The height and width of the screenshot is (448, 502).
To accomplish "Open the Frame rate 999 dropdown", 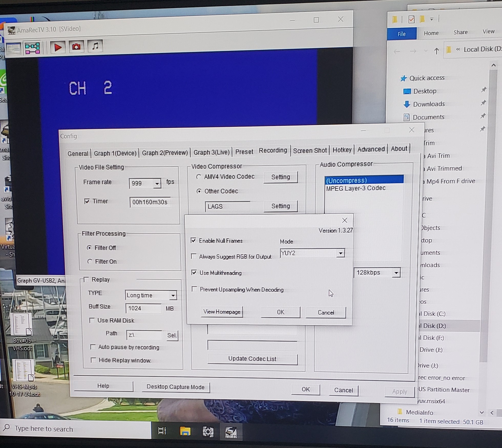I will tap(157, 183).
